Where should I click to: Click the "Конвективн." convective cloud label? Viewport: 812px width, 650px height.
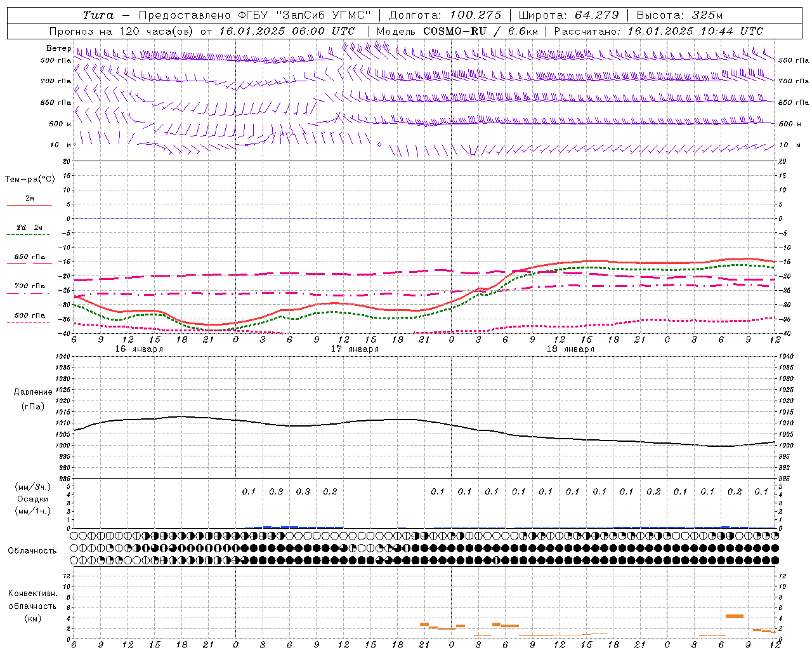(x=32, y=594)
